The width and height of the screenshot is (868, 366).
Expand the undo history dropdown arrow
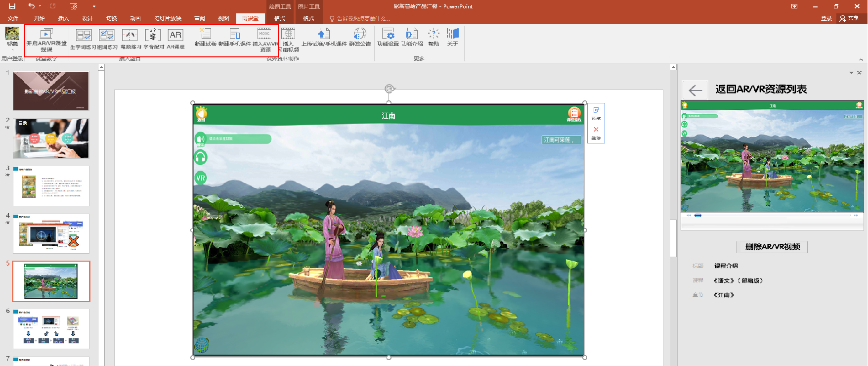click(40, 6)
